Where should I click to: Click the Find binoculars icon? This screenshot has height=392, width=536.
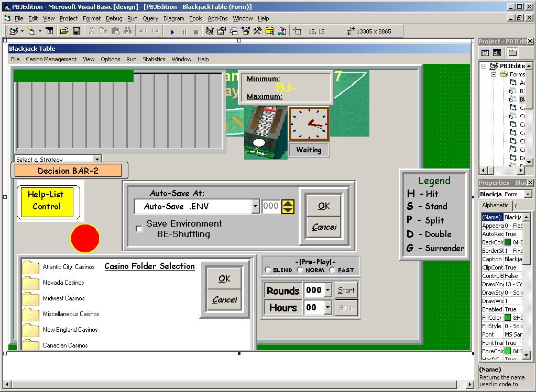(127, 31)
